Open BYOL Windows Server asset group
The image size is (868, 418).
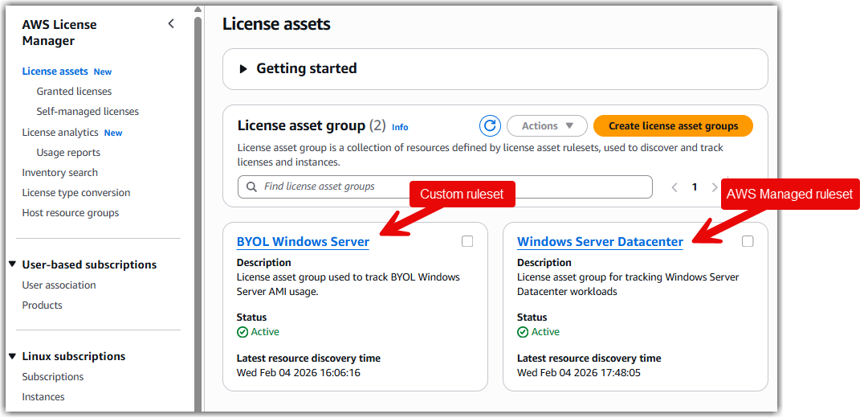tap(303, 242)
